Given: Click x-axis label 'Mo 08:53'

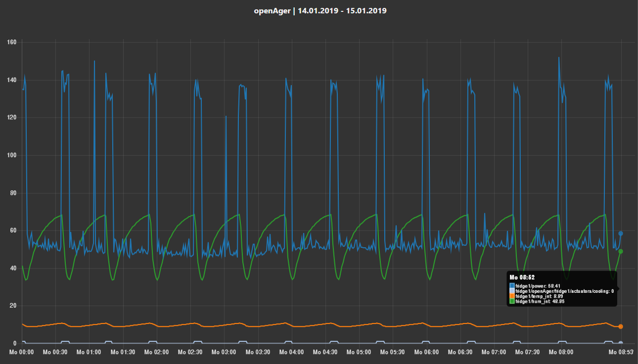Looking at the screenshot, I should coord(621,352).
